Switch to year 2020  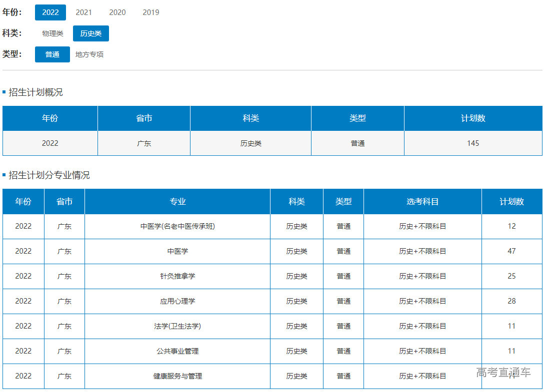(x=117, y=12)
